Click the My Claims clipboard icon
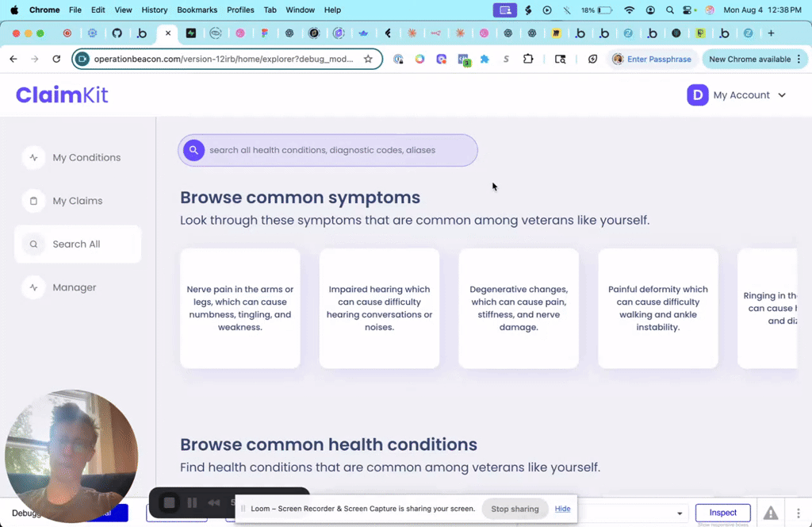Image resolution: width=812 pixels, height=527 pixels. (x=33, y=201)
